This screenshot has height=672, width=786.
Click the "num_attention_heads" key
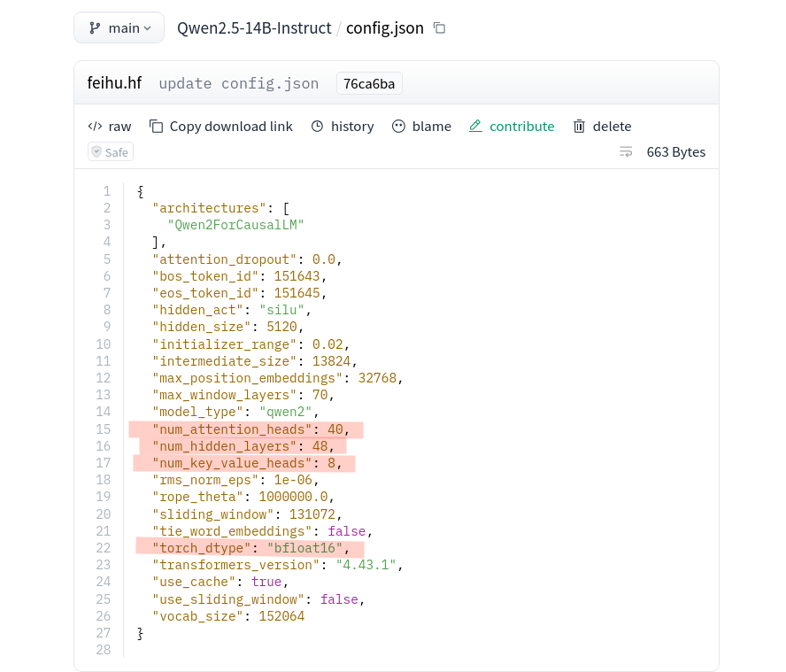click(x=232, y=429)
